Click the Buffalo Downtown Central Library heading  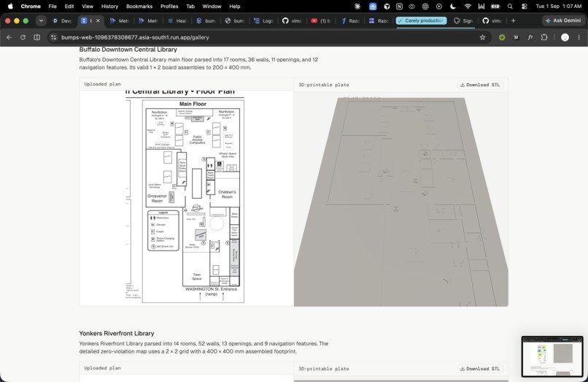click(x=128, y=50)
